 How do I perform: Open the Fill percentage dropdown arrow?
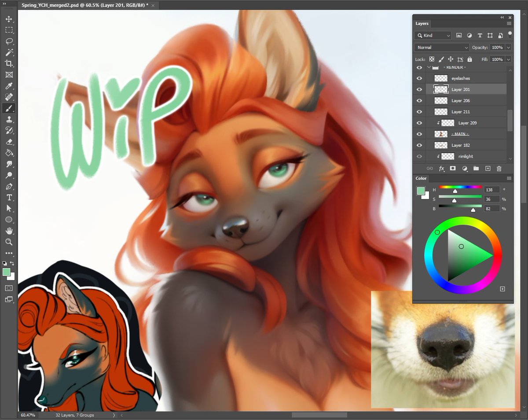(509, 59)
